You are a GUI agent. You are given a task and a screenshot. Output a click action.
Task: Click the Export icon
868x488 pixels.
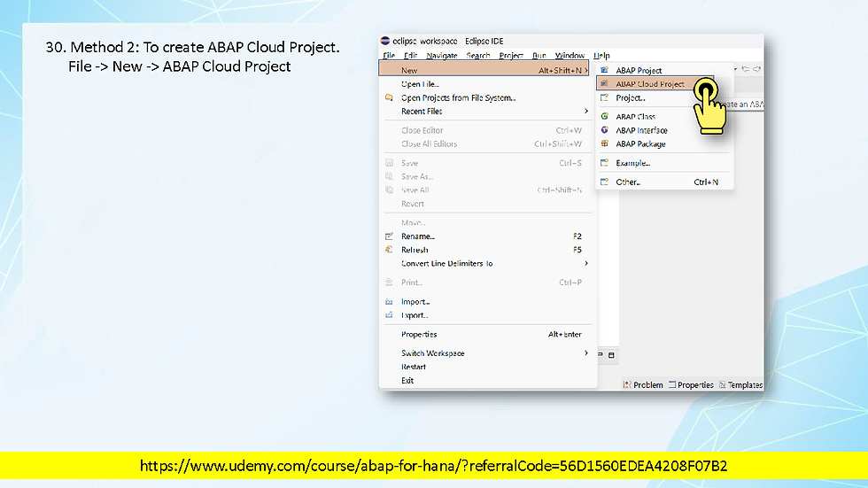click(389, 314)
